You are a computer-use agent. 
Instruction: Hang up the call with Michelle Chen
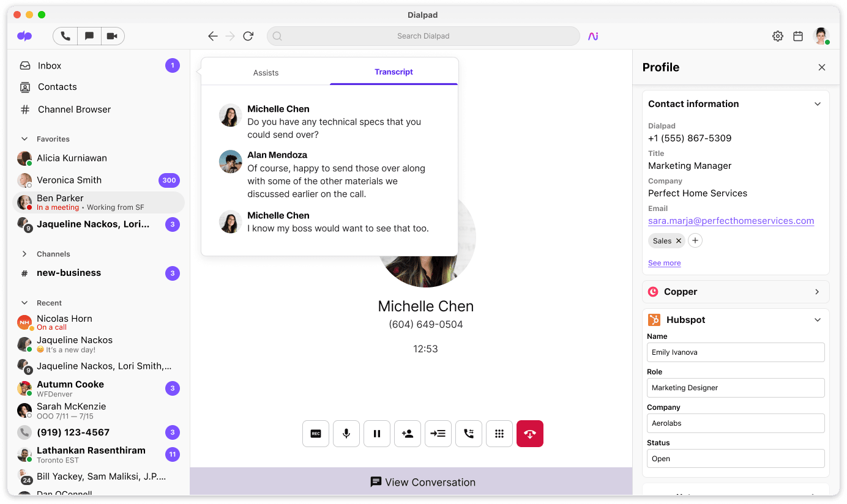point(529,433)
